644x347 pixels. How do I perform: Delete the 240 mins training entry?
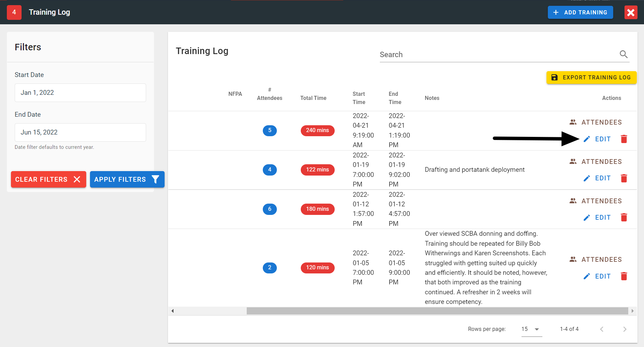(x=624, y=139)
